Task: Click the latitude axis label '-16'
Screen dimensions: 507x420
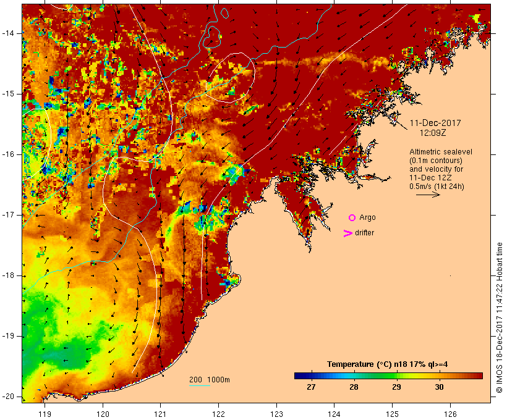Action: coord(8,154)
